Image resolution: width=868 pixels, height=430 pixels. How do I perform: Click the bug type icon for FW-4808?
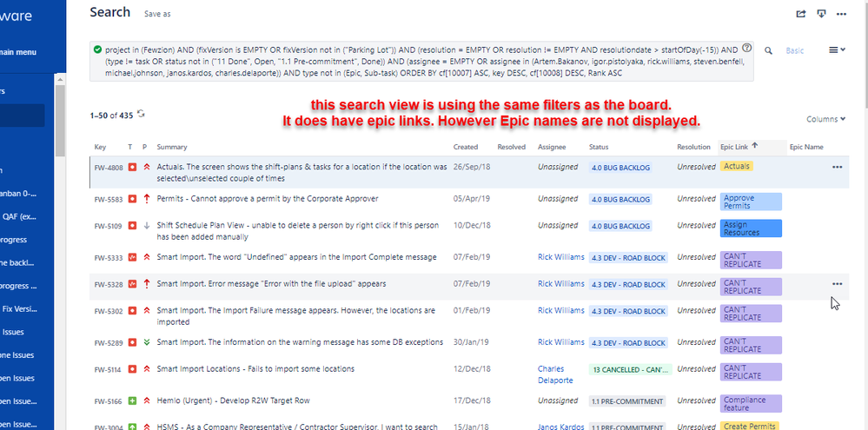[132, 167]
